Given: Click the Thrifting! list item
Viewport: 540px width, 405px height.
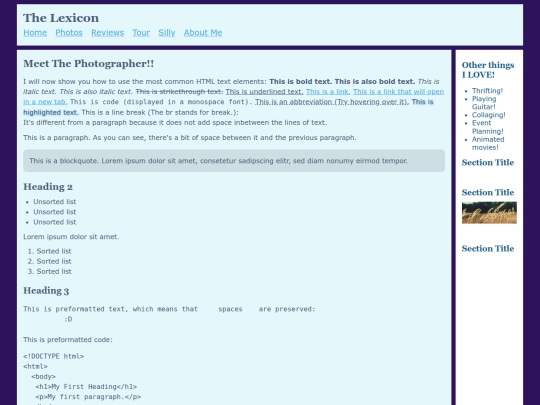Looking at the screenshot, I should click(x=487, y=91).
